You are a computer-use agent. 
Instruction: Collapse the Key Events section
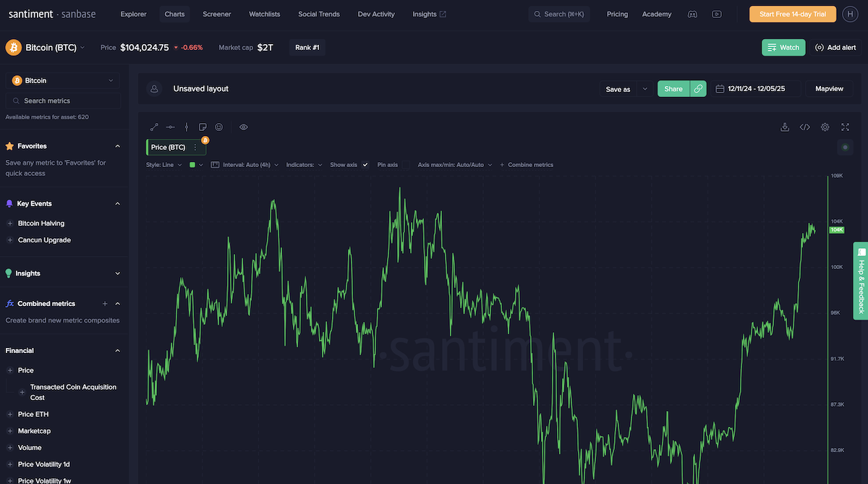(x=118, y=204)
